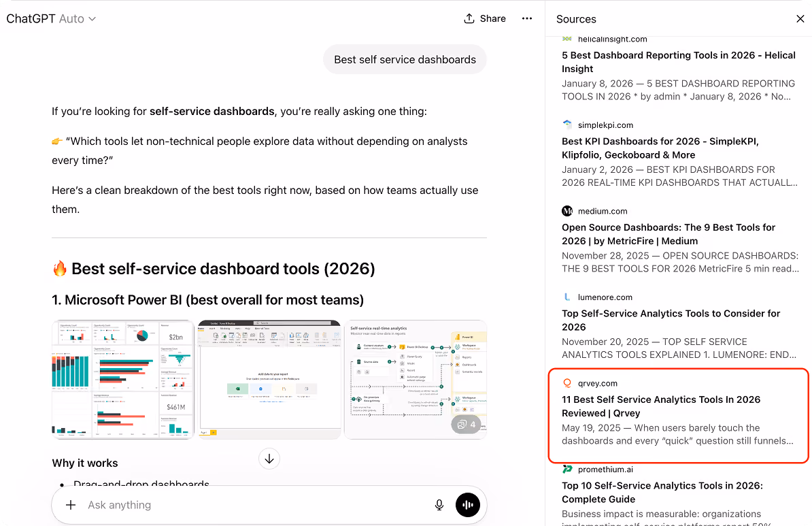The image size is (812, 526).
Task: Click the upload icon beside Share
Action: point(469,18)
